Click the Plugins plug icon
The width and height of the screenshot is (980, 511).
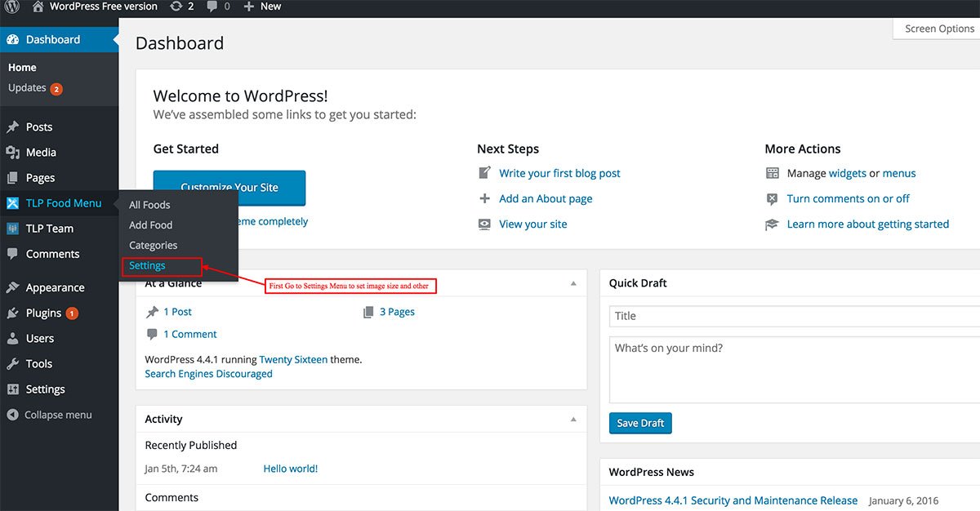(x=12, y=313)
